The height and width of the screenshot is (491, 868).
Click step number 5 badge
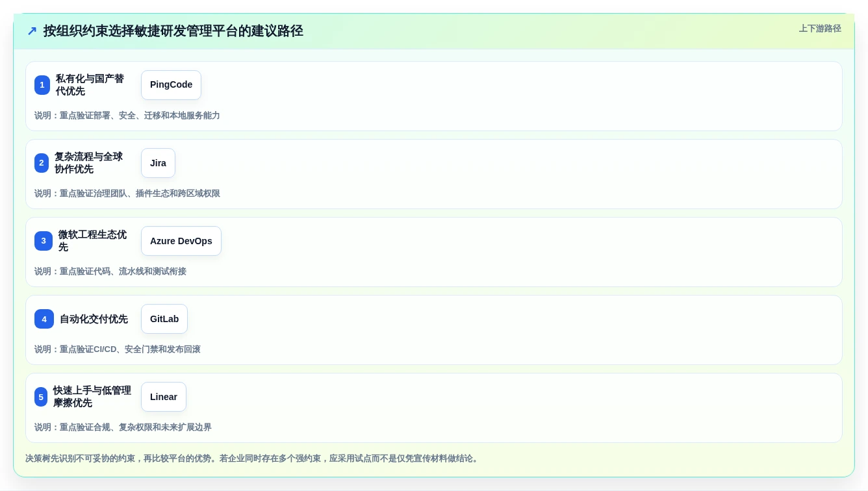pyautogui.click(x=41, y=397)
